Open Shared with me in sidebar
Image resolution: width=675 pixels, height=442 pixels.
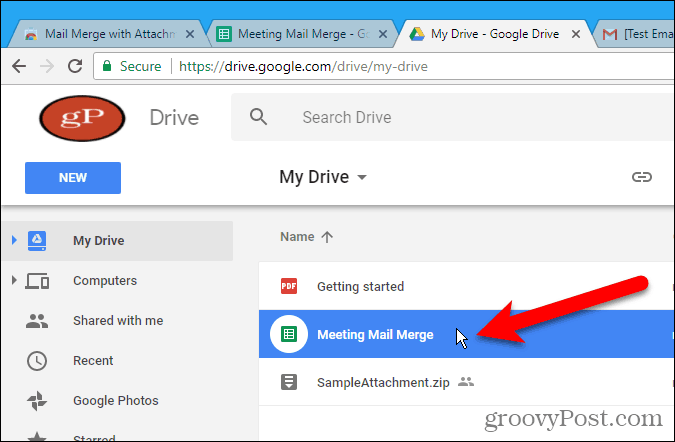pos(117,321)
